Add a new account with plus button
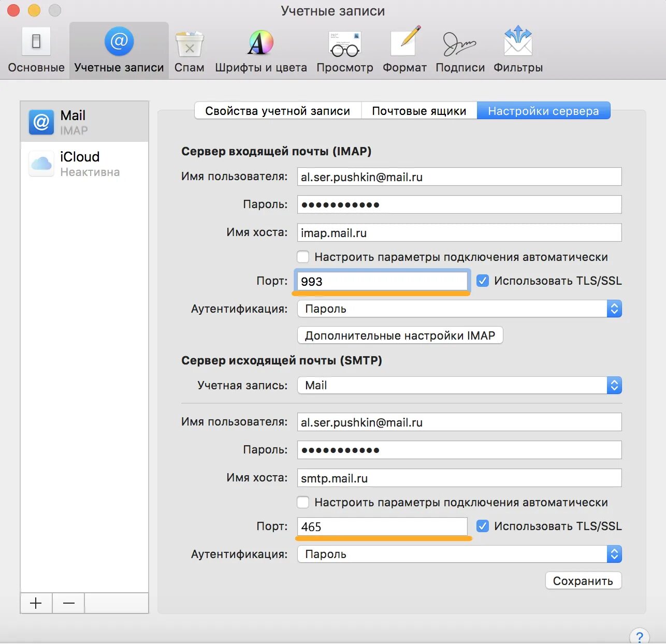The height and width of the screenshot is (644, 666). (x=36, y=603)
